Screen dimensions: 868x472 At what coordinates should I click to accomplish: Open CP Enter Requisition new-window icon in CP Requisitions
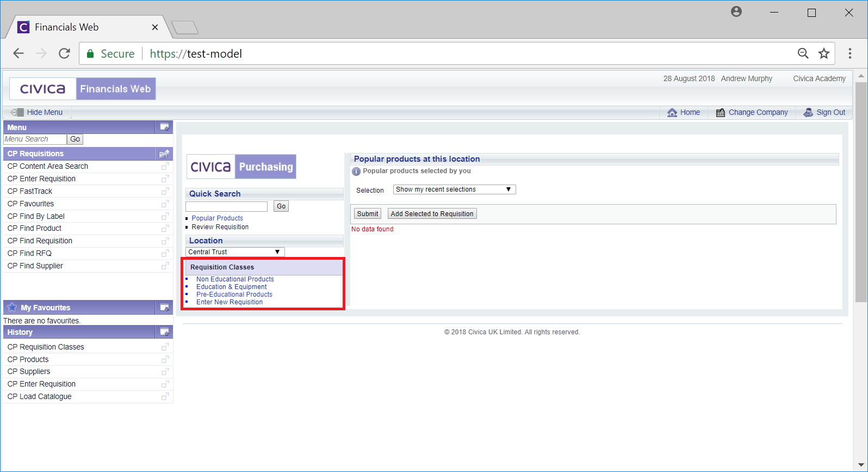point(165,179)
